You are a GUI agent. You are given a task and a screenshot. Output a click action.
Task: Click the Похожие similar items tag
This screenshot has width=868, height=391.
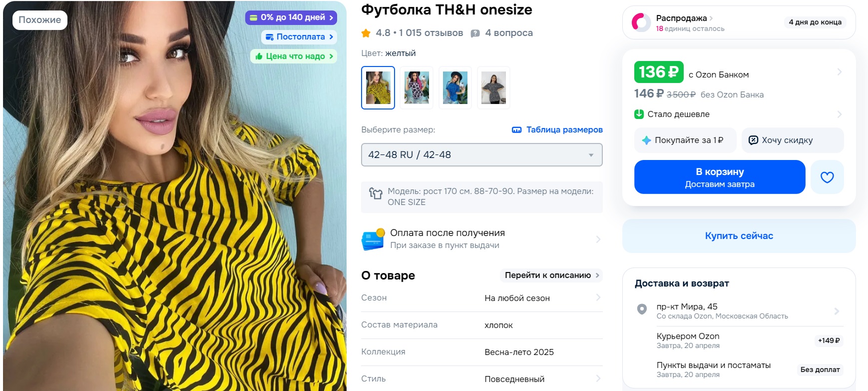40,20
